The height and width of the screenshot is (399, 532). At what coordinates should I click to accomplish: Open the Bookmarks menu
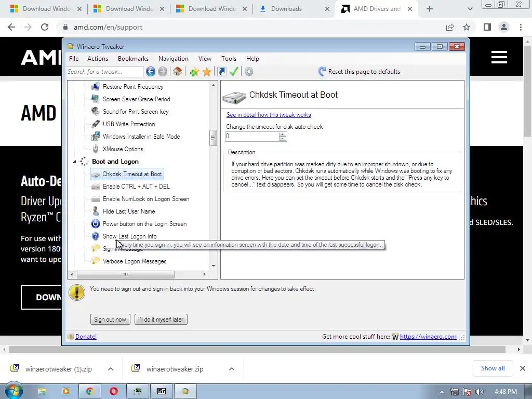click(133, 59)
